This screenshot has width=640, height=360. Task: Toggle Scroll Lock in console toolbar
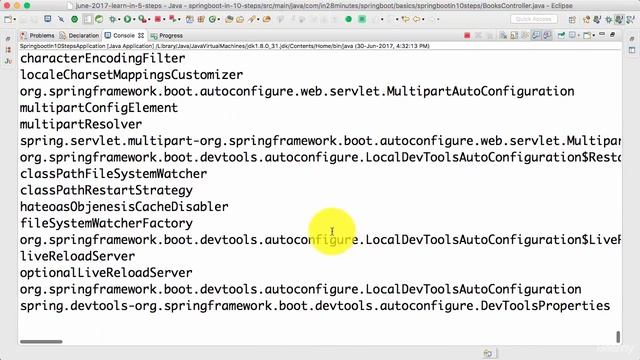tap(514, 36)
